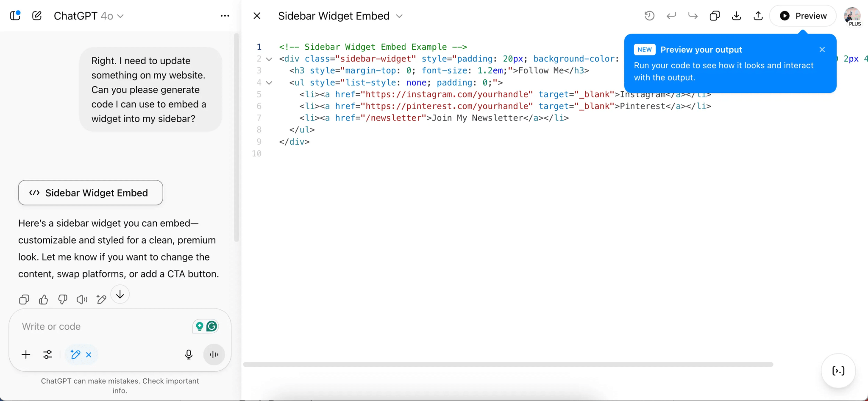Open version history for the canvas
This screenshot has width=868, height=401.
pyautogui.click(x=650, y=15)
